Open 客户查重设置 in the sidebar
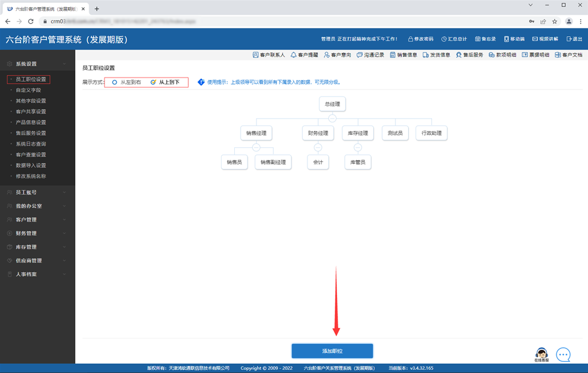This screenshot has height=373, width=588. 31,155
